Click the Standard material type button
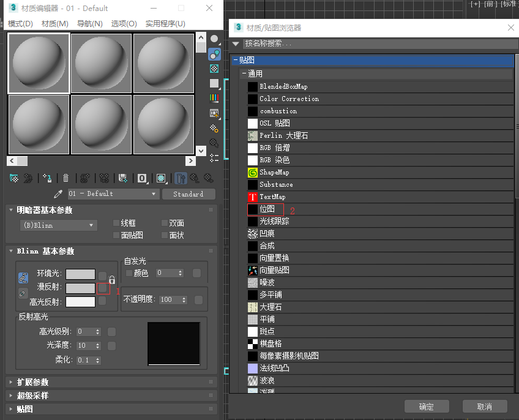The image size is (519, 420). click(x=189, y=193)
